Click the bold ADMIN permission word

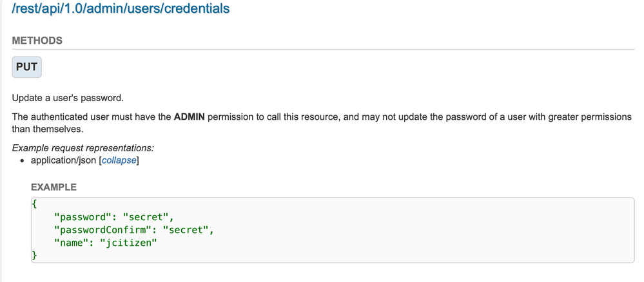point(190,117)
